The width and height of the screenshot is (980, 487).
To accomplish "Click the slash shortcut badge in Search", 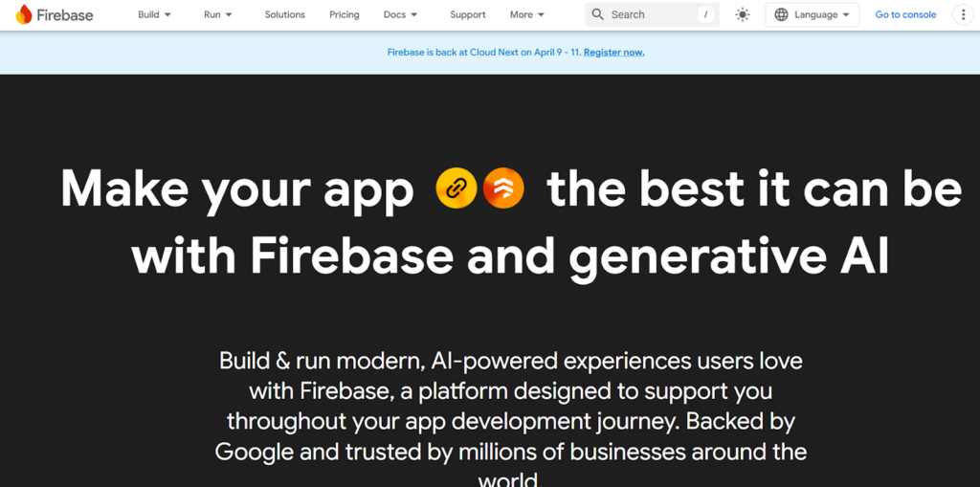I will pyautogui.click(x=705, y=14).
